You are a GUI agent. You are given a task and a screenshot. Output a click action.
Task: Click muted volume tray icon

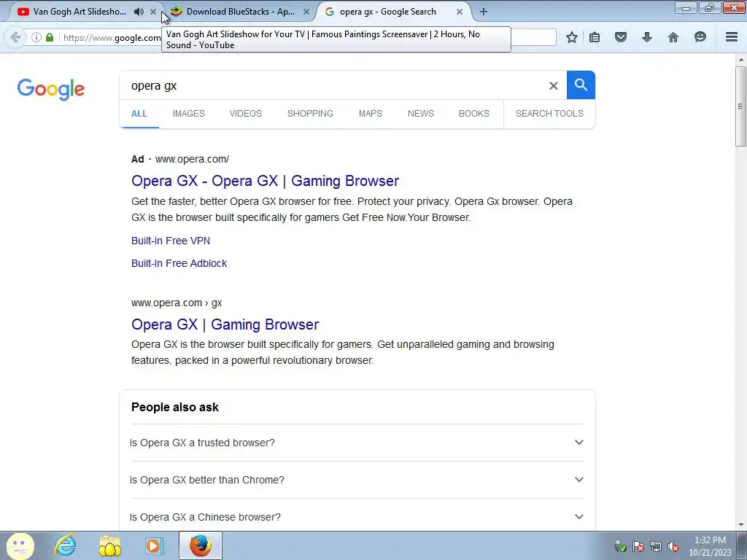click(x=673, y=546)
